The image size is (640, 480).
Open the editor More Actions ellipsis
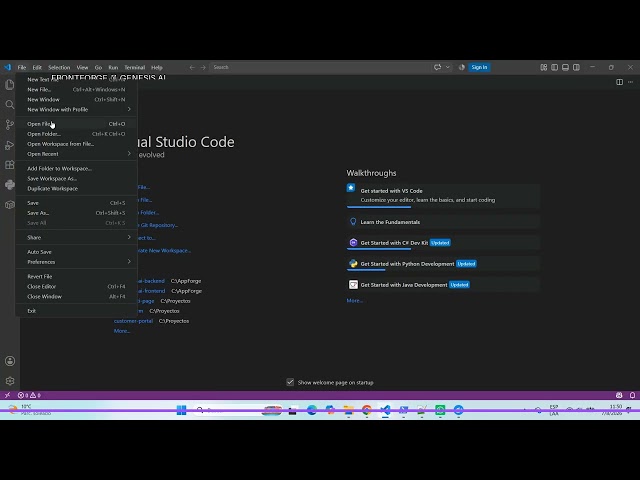[x=631, y=82]
